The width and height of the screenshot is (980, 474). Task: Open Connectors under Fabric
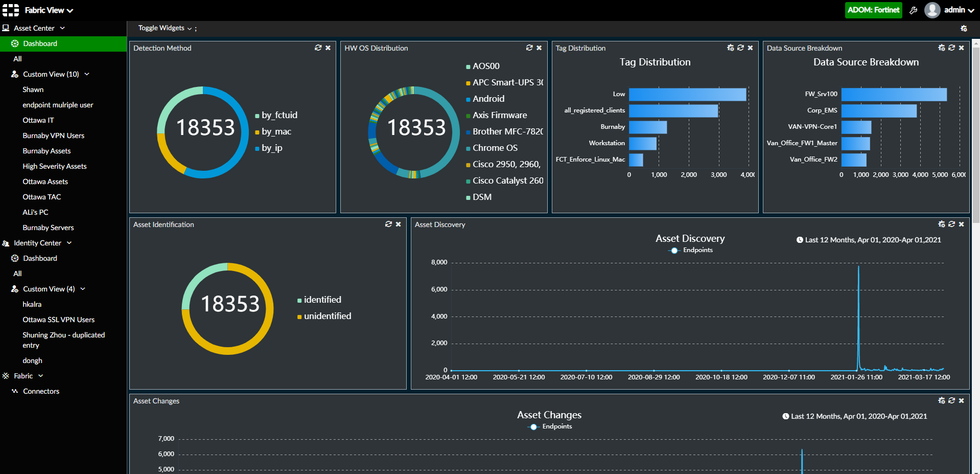click(x=41, y=391)
